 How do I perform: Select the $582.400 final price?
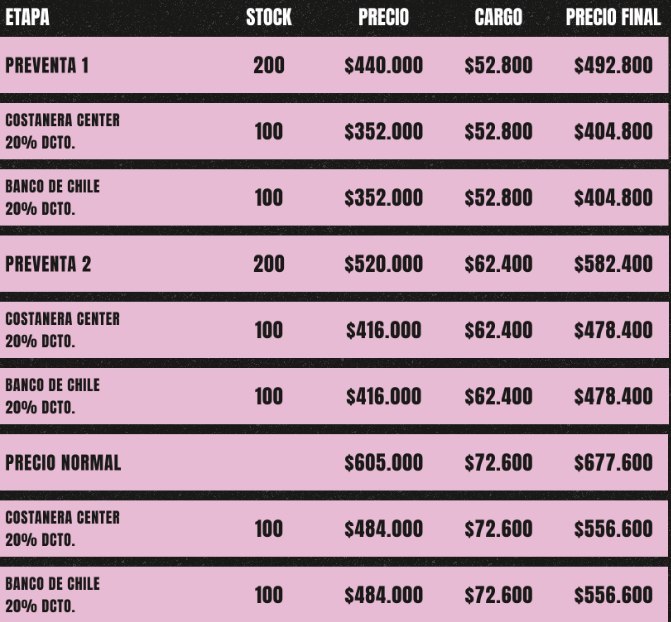[x=613, y=264]
